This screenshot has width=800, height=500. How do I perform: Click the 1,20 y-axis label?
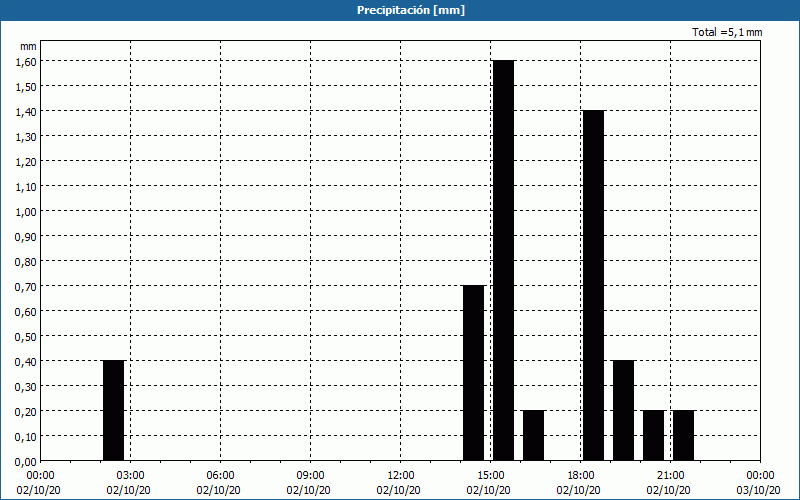point(26,162)
